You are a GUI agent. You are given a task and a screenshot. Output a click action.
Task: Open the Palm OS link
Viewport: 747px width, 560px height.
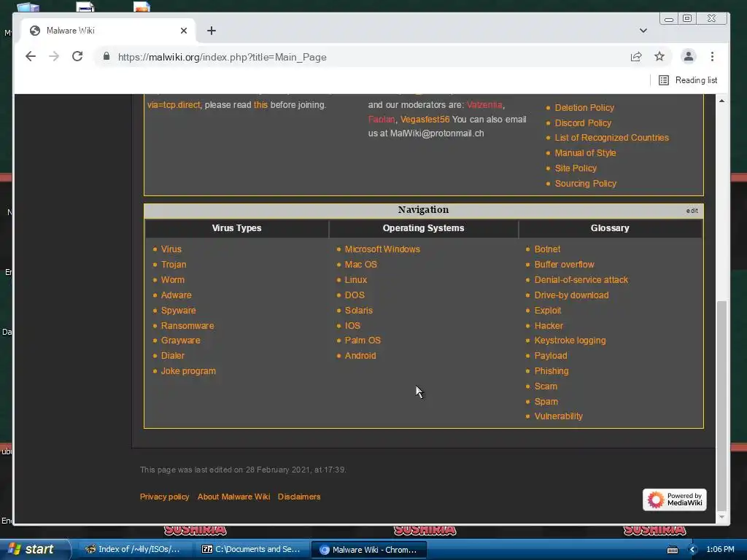click(363, 341)
